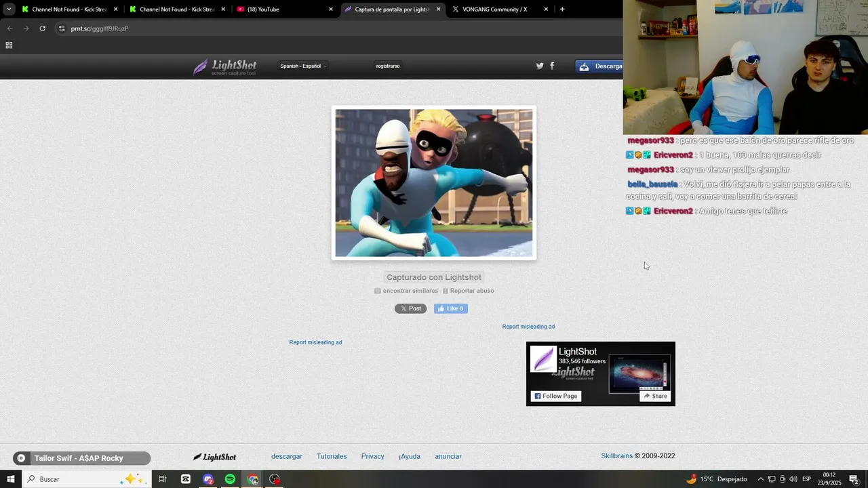Click Report misleading ad link on the right
Image resolution: width=868 pixels, height=488 pixels.
pyautogui.click(x=528, y=327)
